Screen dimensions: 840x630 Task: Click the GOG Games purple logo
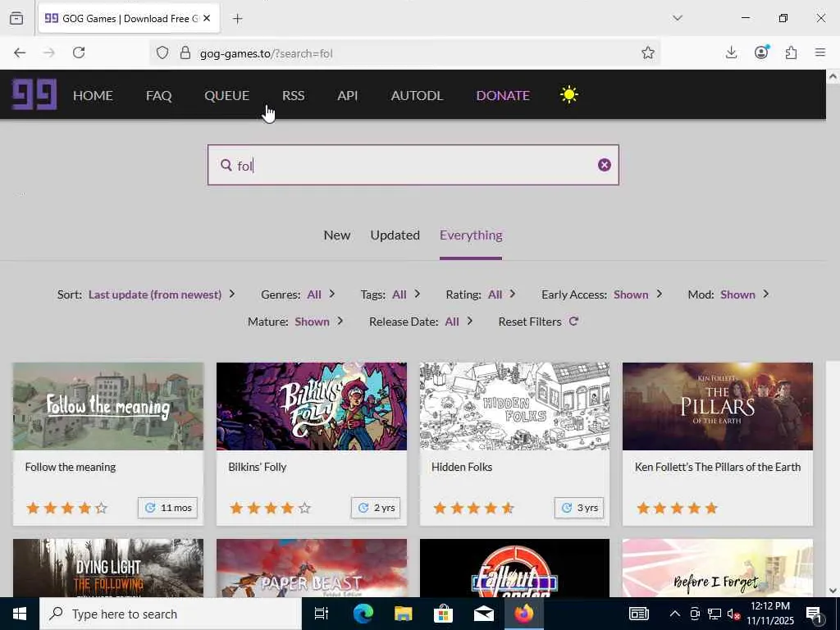34,94
